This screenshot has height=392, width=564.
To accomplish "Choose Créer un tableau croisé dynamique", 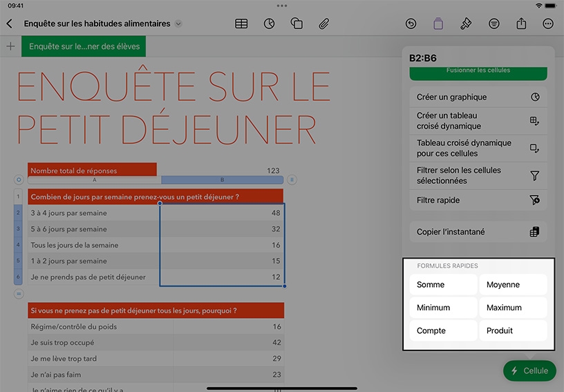I will (x=478, y=121).
